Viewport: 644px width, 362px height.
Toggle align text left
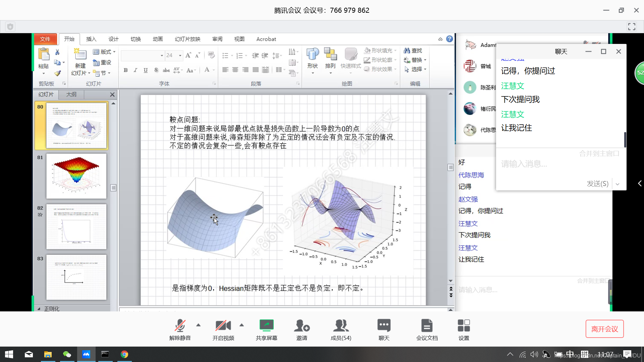[225, 70]
